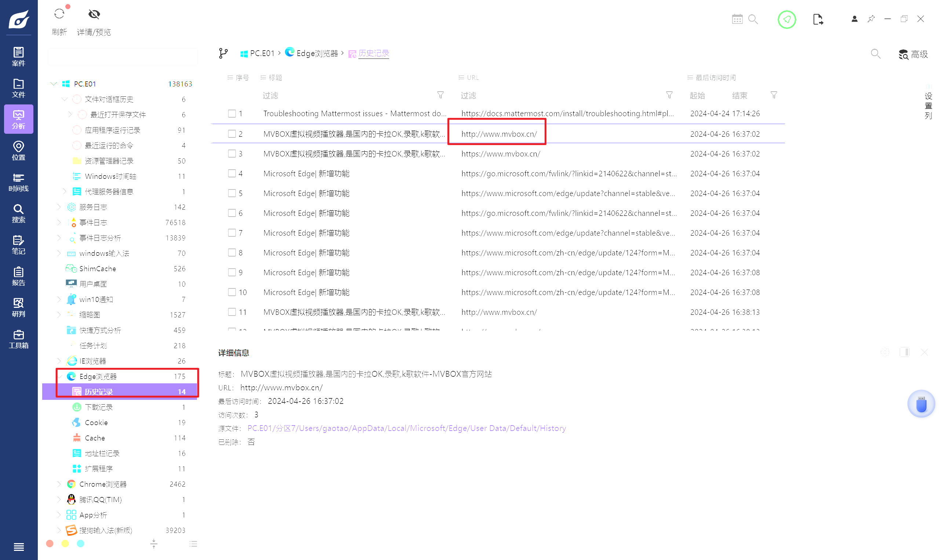Check the checkbox for history row 1

click(x=232, y=114)
